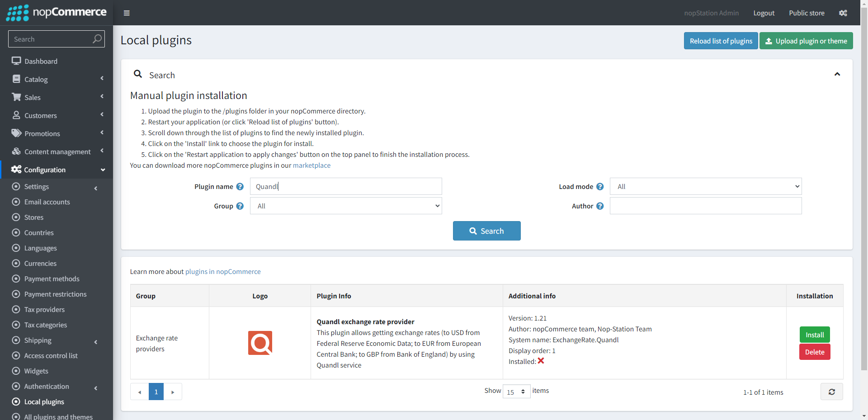The width and height of the screenshot is (868, 420).
Task: Open the Public store link
Action: [807, 13]
